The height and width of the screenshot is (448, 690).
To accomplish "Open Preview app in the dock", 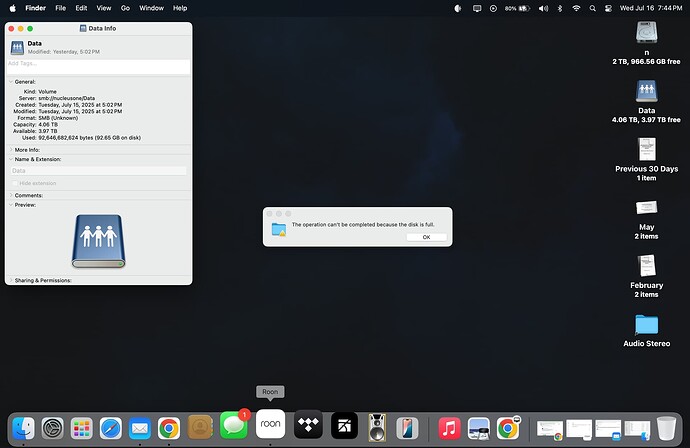I will tap(479, 428).
